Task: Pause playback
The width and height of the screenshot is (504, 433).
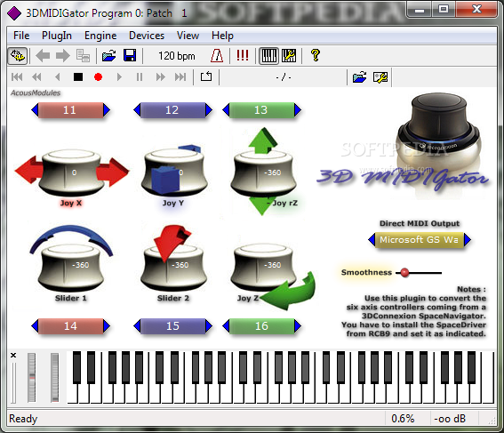Action: (140, 77)
